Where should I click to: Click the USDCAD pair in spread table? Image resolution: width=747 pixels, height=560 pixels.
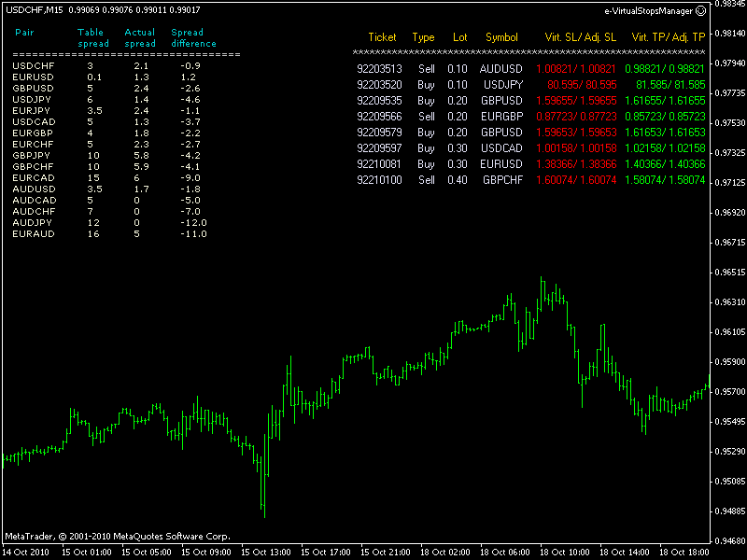tap(34, 122)
